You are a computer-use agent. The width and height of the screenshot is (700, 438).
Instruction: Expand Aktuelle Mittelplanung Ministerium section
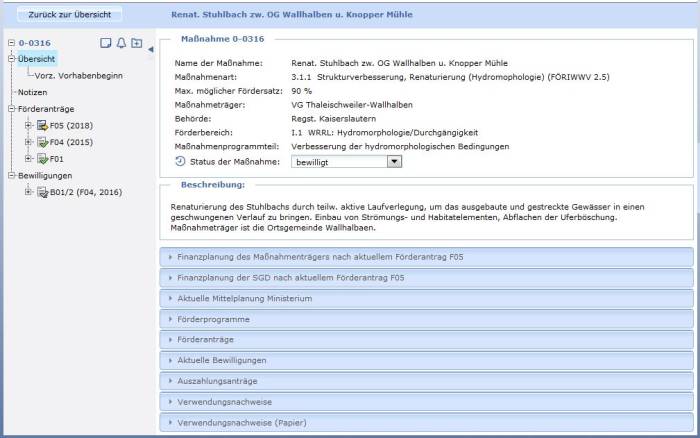[x=426, y=299]
